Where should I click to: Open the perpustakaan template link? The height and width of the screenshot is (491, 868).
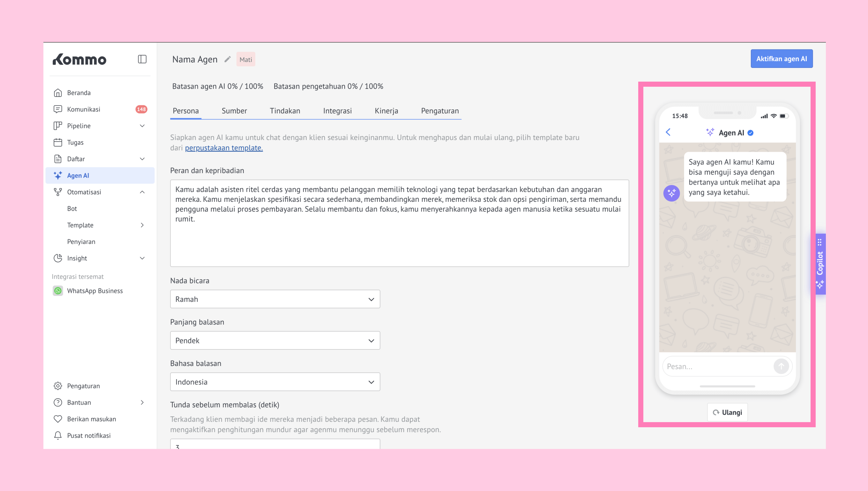pos(223,148)
